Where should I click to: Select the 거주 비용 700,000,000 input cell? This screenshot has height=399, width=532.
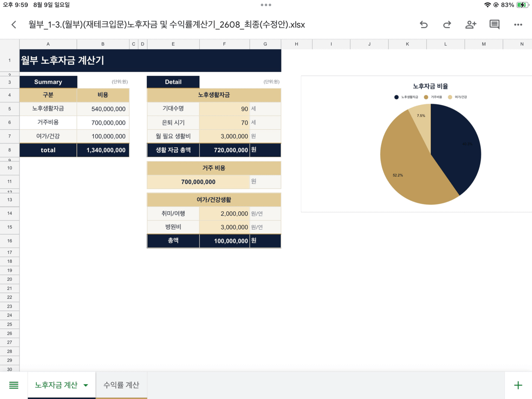pyautogui.click(x=198, y=182)
